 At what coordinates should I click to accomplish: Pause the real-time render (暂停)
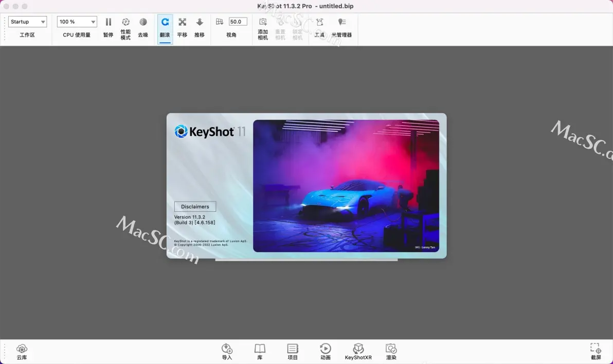(109, 27)
